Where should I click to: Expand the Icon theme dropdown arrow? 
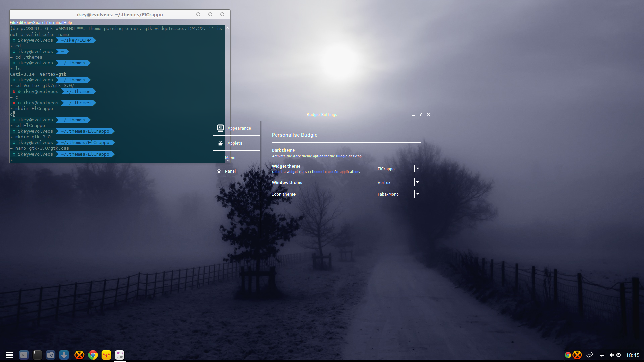click(x=418, y=194)
